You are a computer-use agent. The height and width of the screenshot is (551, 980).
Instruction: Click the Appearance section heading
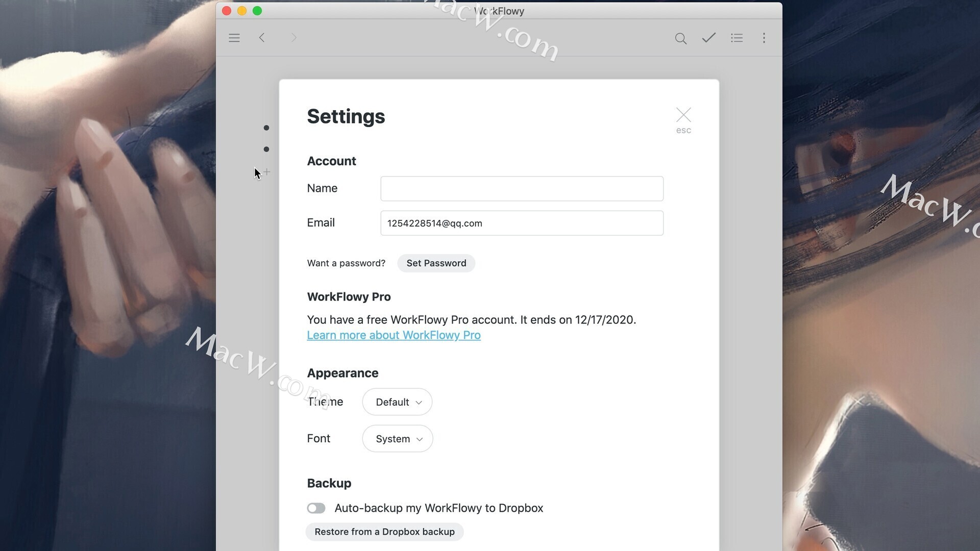coord(342,373)
